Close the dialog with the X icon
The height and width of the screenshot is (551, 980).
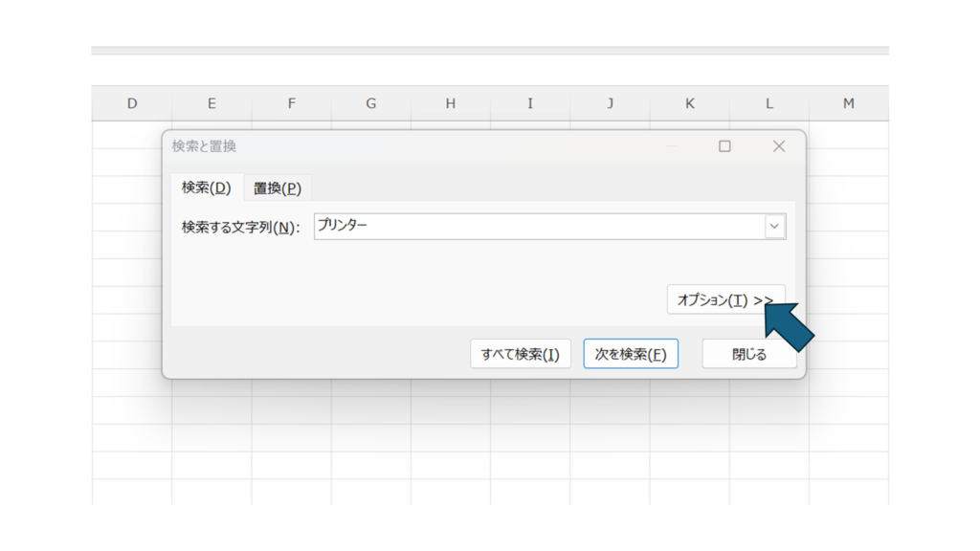click(x=778, y=146)
